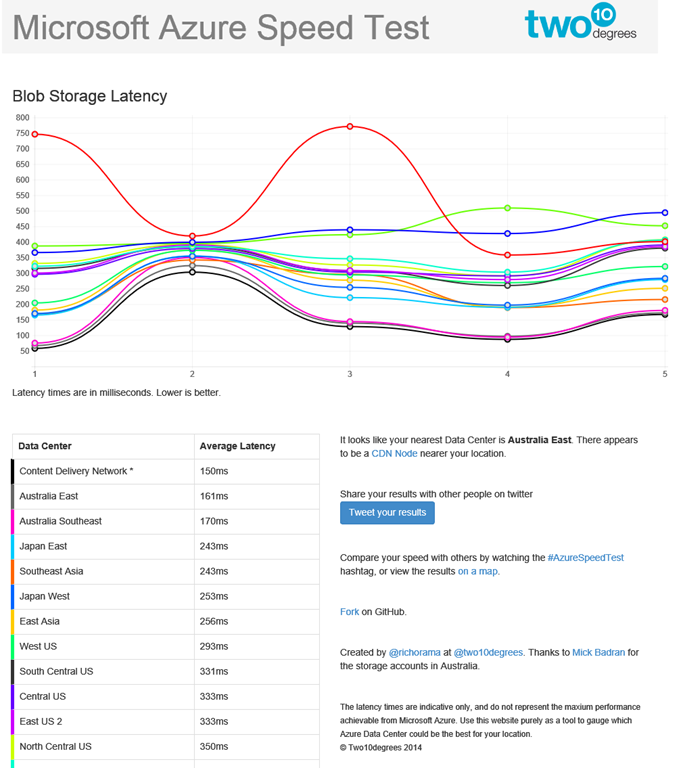Screen dimensions: 683x768
Task: Open the #AzureSpeedTest hashtag link
Action: [586, 557]
